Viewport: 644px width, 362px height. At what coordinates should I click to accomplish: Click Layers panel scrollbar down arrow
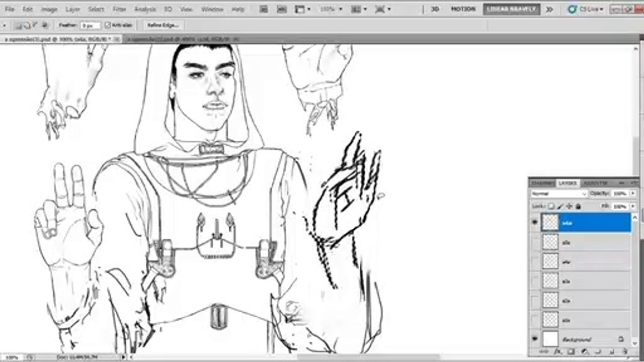(x=634, y=343)
